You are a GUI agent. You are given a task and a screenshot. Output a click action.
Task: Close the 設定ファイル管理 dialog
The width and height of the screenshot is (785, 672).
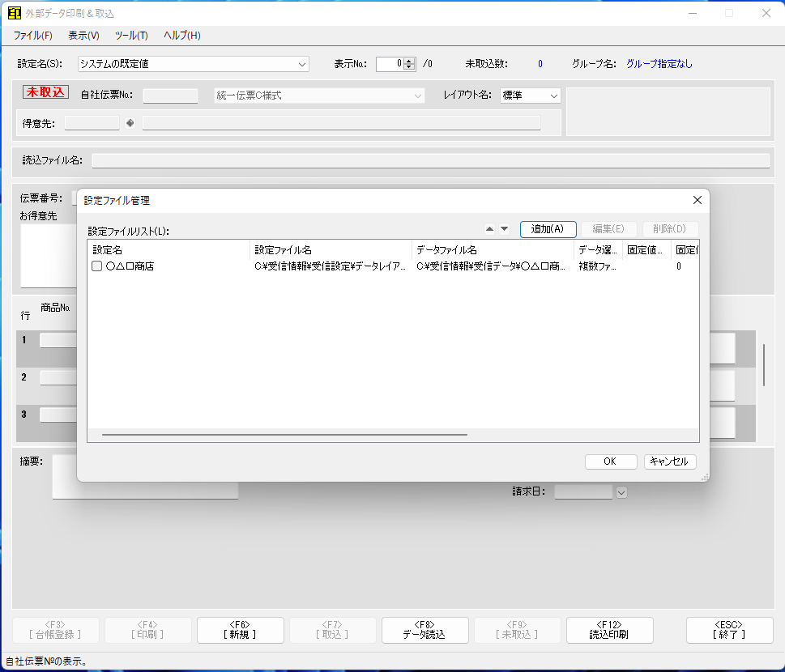[x=697, y=200]
